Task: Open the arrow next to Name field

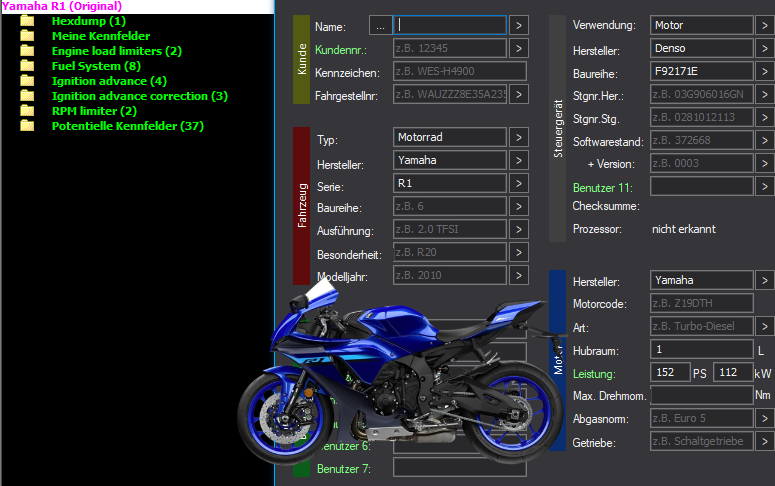Action: point(518,25)
